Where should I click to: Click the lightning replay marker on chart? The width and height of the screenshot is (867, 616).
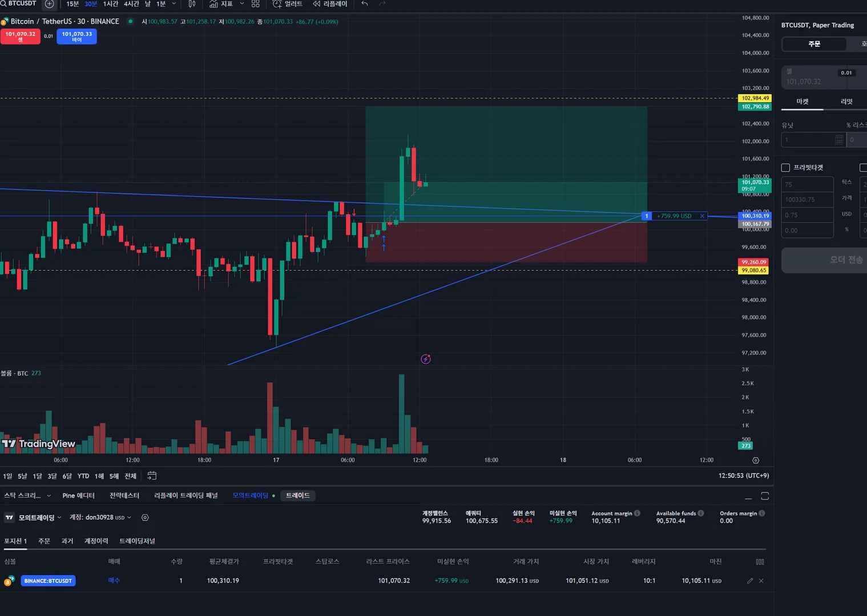coord(426,359)
